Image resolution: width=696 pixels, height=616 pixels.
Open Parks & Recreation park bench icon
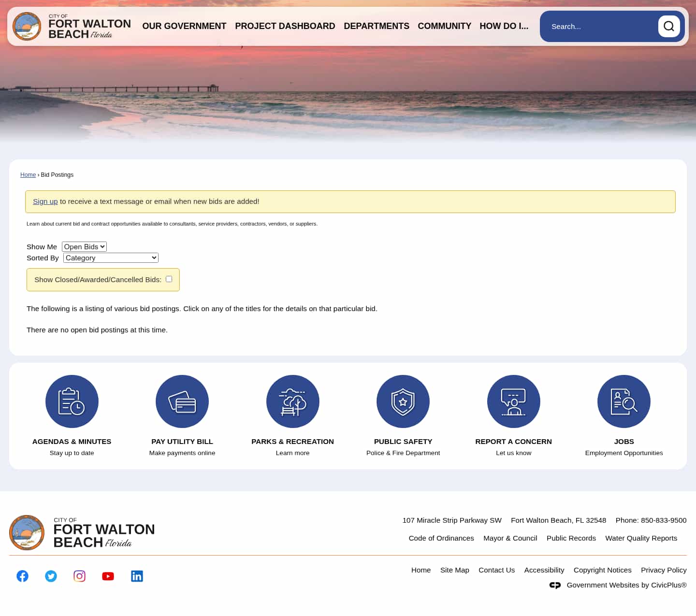[292, 401]
